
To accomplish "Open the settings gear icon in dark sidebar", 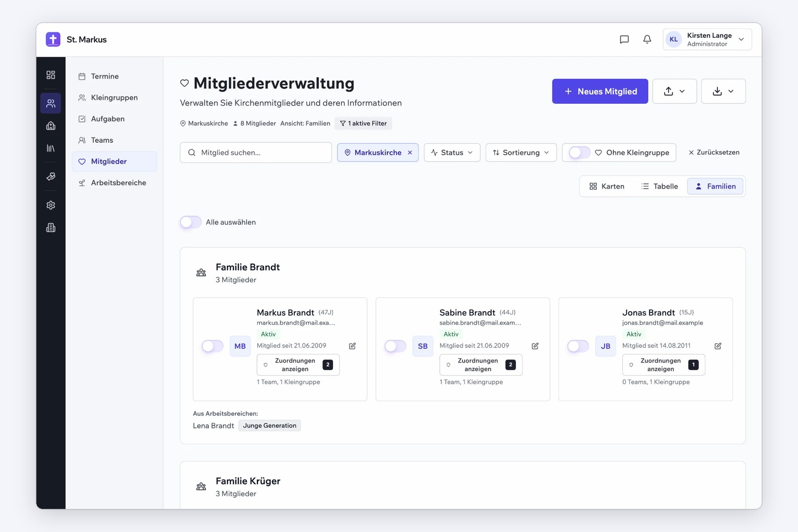I will (51, 205).
